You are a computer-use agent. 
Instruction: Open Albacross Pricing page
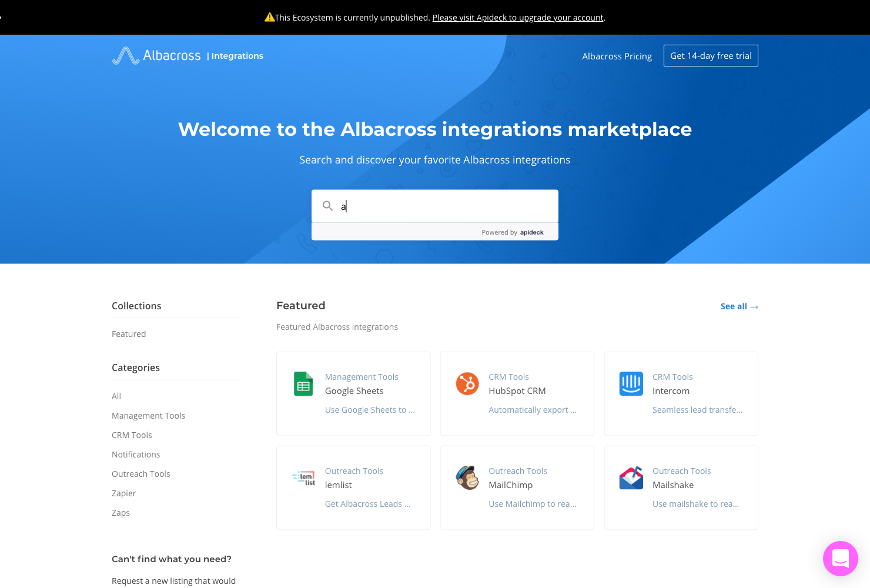pyautogui.click(x=617, y=56)
